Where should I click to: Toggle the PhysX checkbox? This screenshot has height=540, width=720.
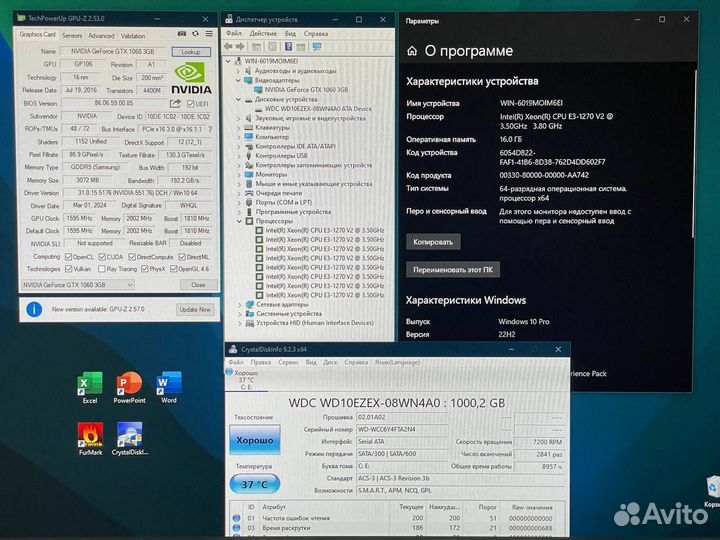click(145, 269)
